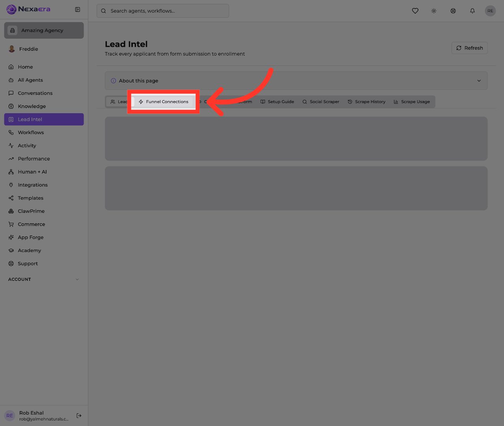Expand the About this page panel
This screenshot has width=504, height=426.
point(296,81)
